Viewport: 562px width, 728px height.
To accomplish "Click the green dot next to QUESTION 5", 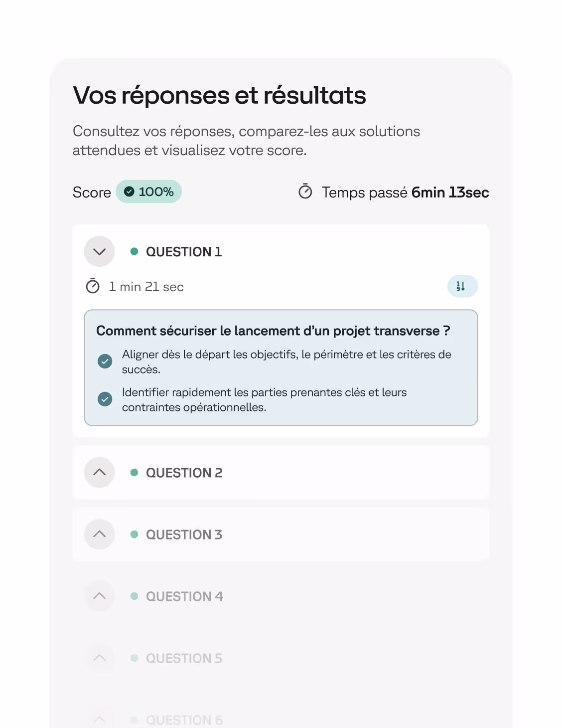I will pyautogui.click(x=134, y=658).
